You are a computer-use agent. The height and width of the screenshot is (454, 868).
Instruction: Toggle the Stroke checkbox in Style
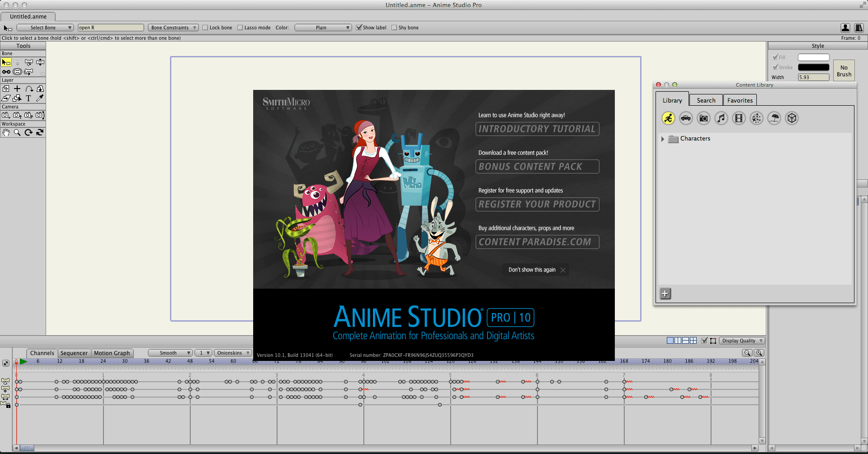coord(775,67)
